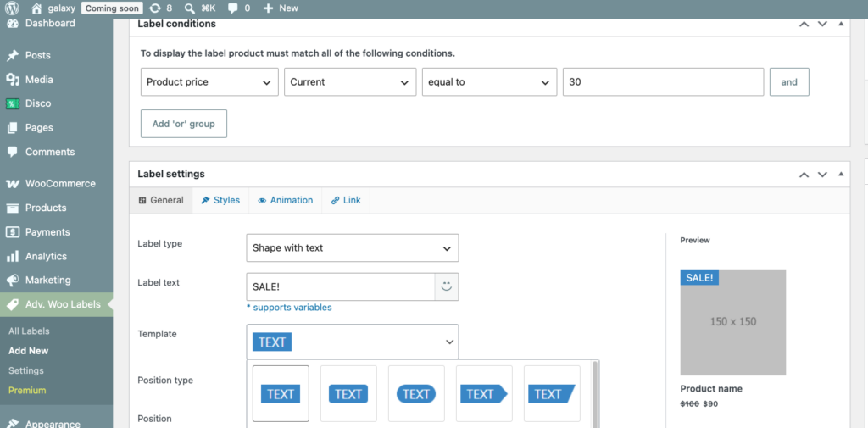The height and width of the screenshot is (428, 868).
Task: Open the All Labels submenu
Action: click(29, 331)
